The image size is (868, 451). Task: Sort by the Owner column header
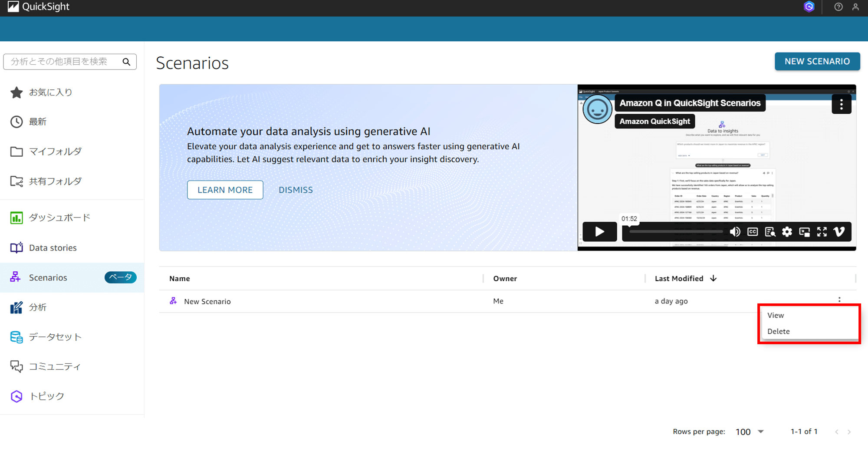point(505,278)
